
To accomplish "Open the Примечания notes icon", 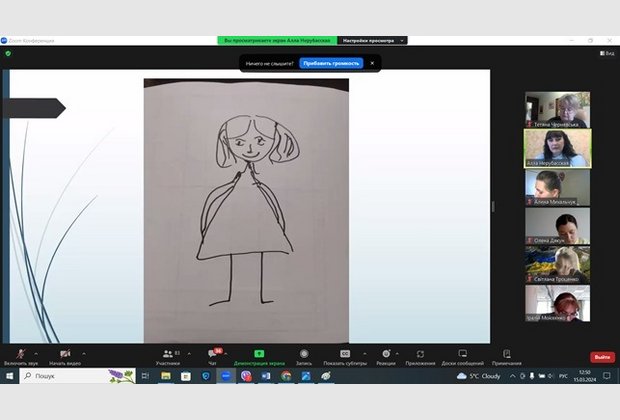I will pos(507,355).
